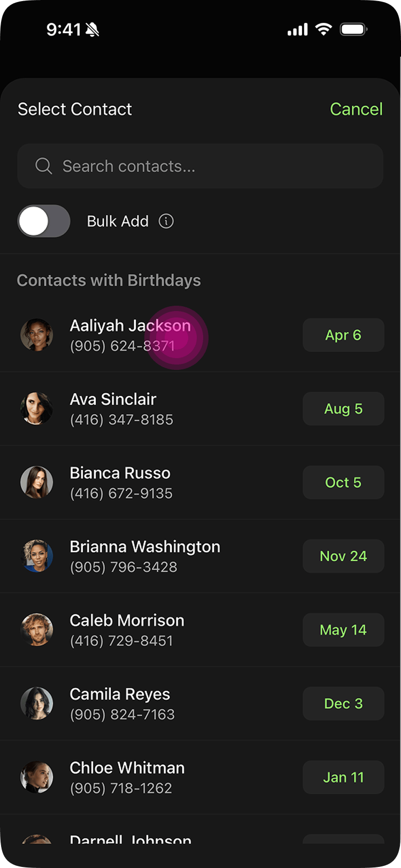Tap Ava Sinclair's avatar picture
The height and width of the screenshot is (868, 401).
tap(37, 409)
